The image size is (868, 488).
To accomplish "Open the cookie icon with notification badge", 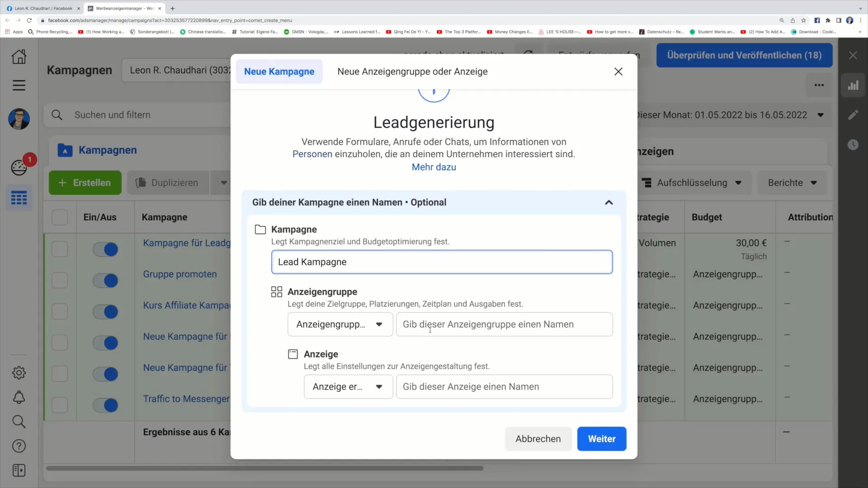I will (19, 168).
